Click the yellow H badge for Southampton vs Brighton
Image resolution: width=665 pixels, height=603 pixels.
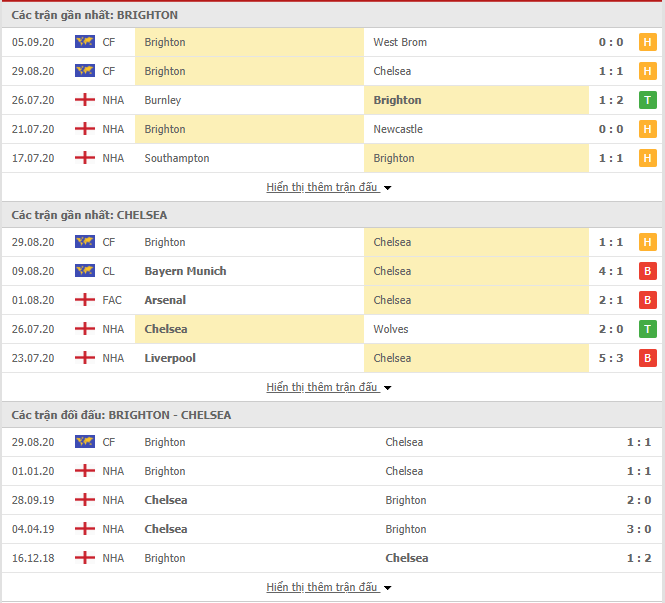pos(647,158)
